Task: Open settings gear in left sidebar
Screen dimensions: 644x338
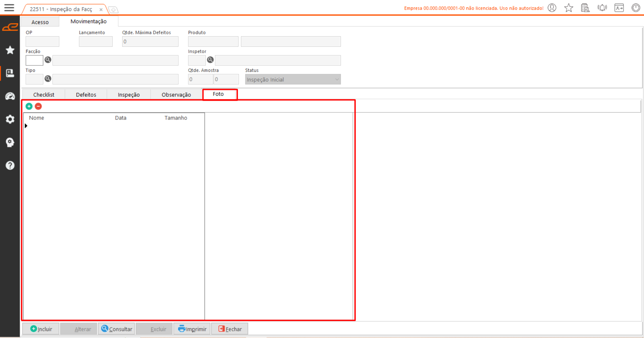Action: click(x=10, y=119)
